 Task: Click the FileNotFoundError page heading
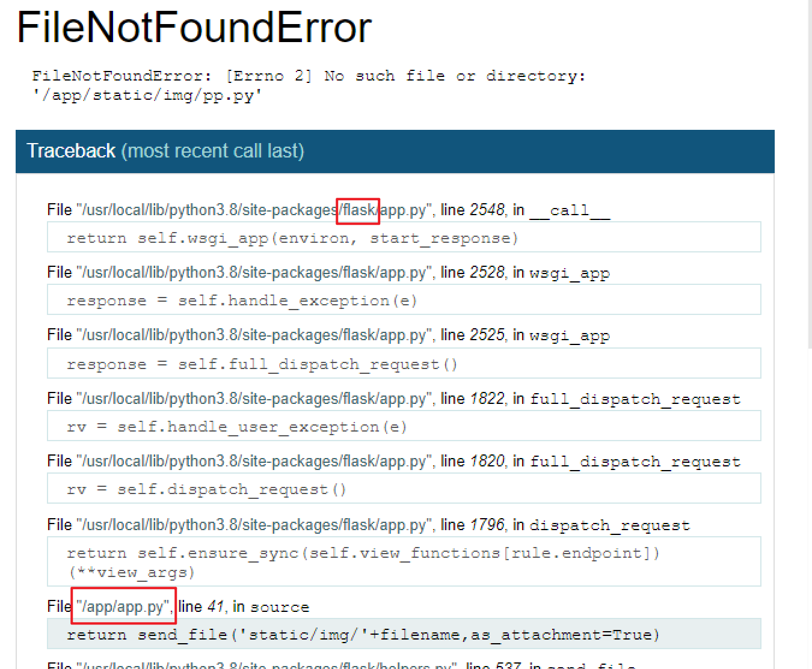[x=194, y=28]
